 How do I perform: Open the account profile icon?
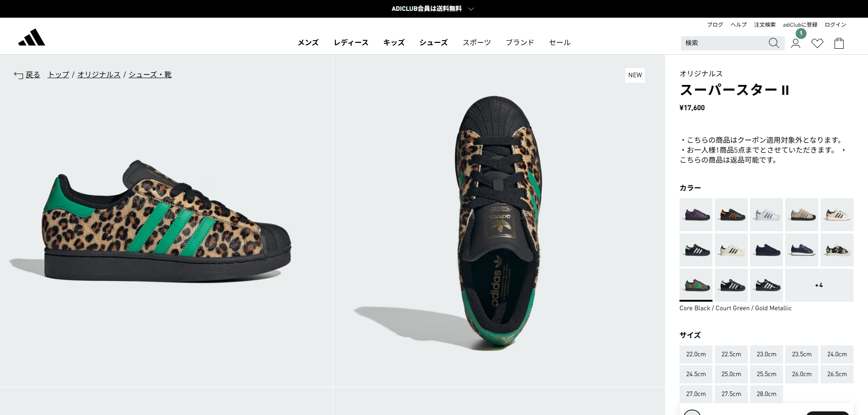click(x=796, y=43)
